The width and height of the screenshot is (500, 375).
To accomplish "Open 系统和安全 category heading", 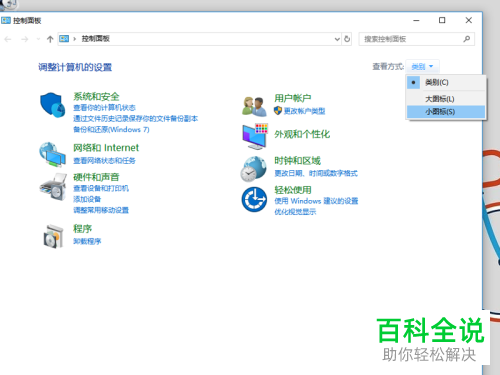I will tap(96, 97).
